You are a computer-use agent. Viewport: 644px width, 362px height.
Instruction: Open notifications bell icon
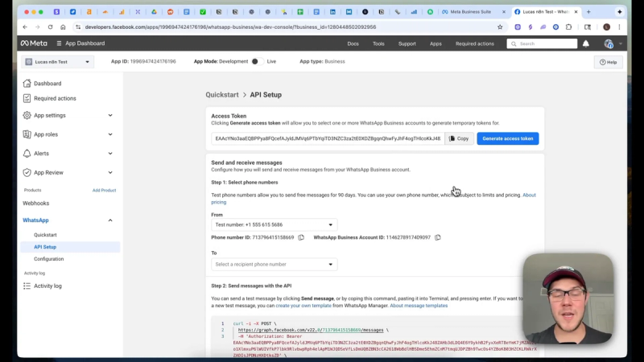(x=586, y=43)
